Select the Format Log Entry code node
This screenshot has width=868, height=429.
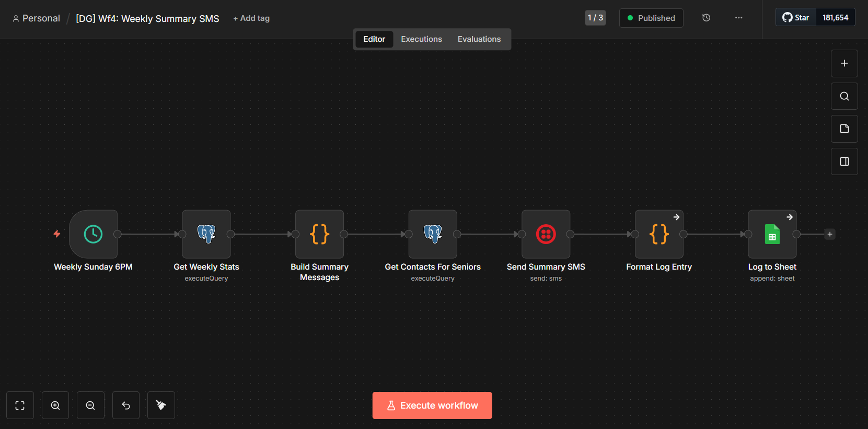659,234
